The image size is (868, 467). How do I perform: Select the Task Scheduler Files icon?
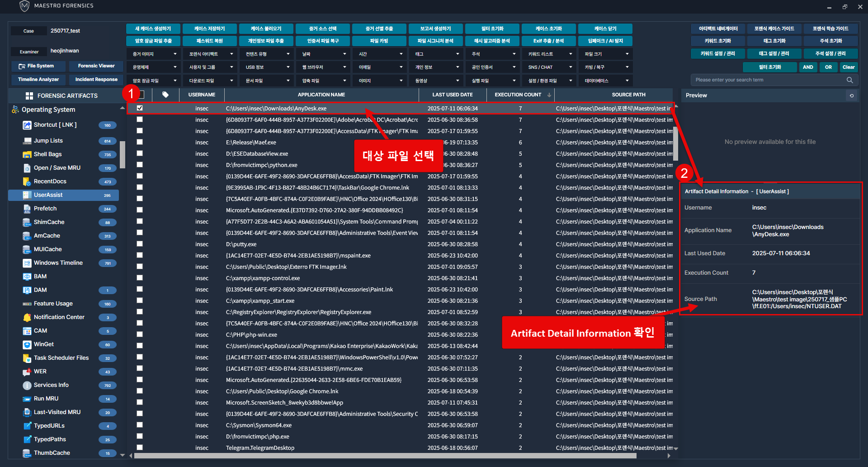27,358
